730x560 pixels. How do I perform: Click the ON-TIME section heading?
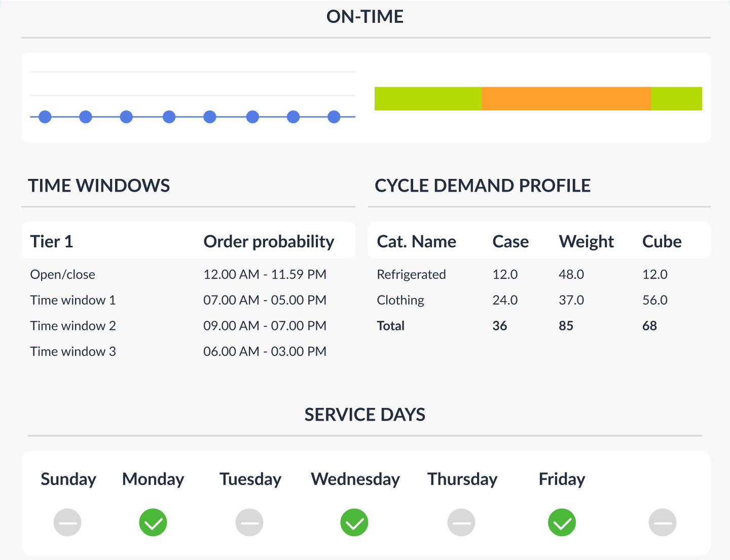click(365, 17)
